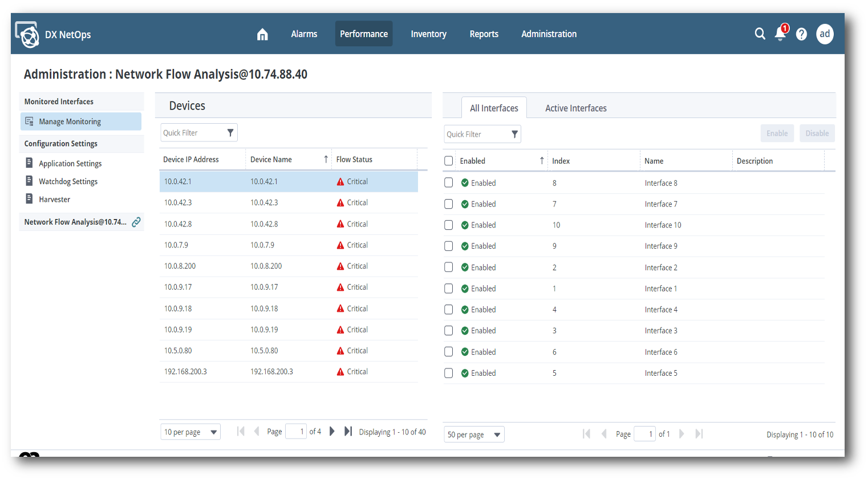This screenshot has height=479, width=868.
Task: Click the Home icon in navigation bar
Action: coord(262,34)
